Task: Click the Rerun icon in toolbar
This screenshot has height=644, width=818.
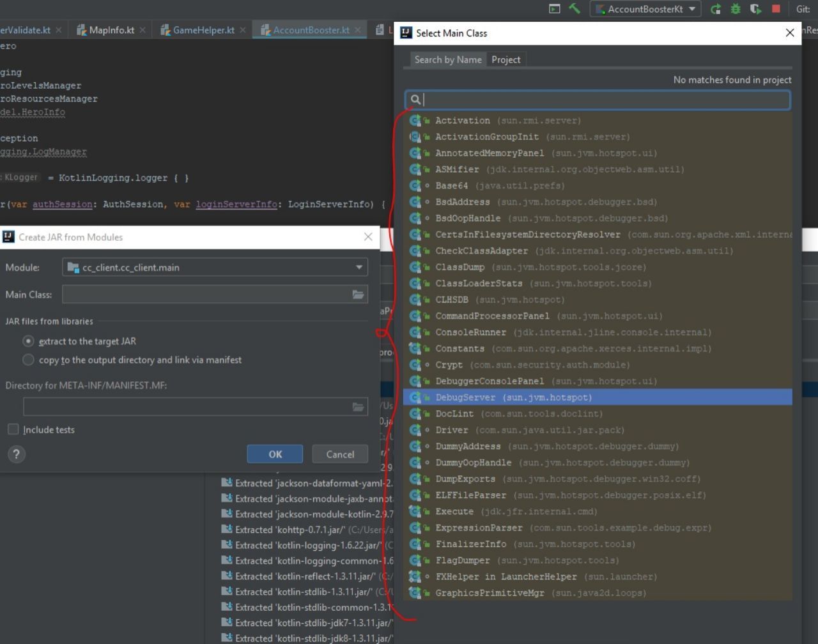Action: (x=716, y=9)
